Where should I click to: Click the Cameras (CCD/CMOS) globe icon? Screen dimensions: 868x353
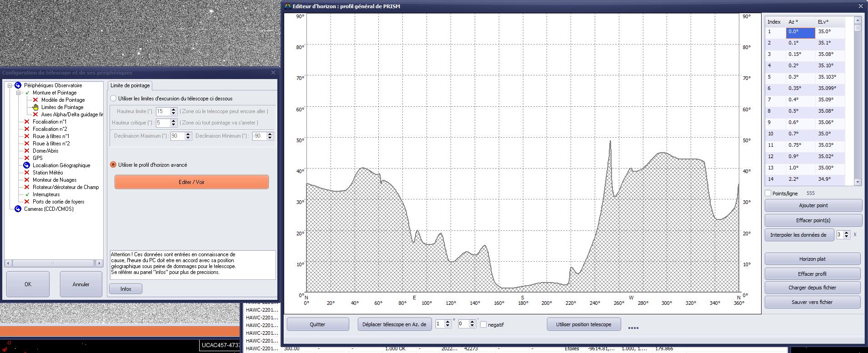point(18,209)
